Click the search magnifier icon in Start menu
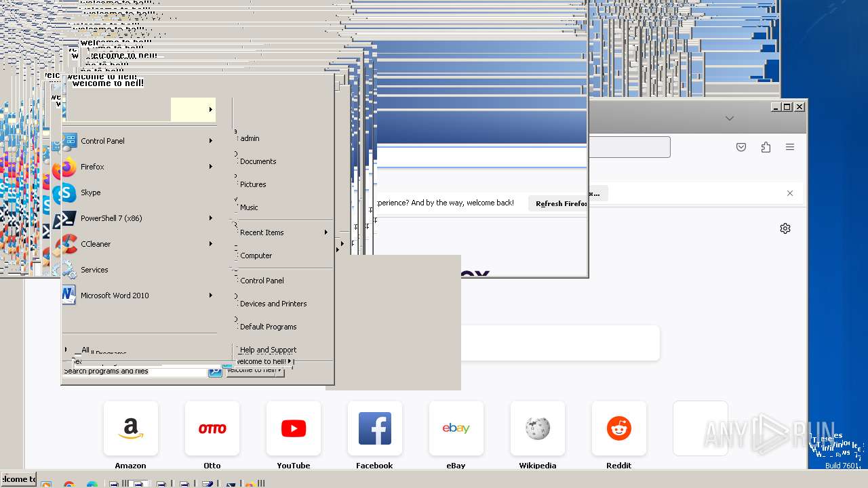The height and width of the screenshot is (488, 868). click(215, 371)
